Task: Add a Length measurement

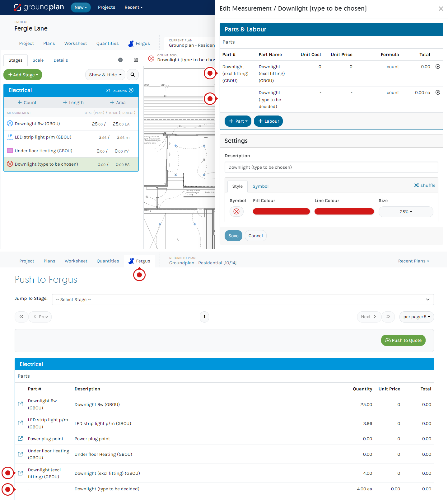Action: click(x=73, y=102)
